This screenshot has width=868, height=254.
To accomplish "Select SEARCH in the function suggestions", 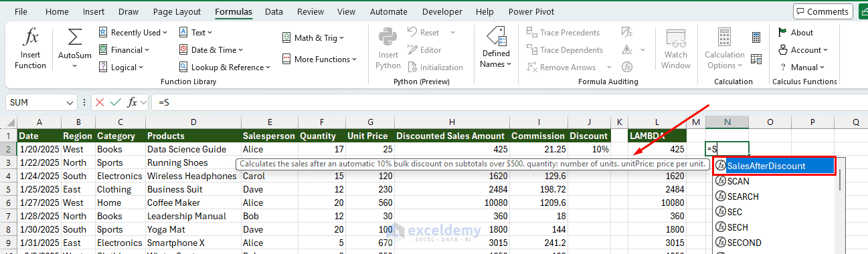I will click(x=774, y=197).
